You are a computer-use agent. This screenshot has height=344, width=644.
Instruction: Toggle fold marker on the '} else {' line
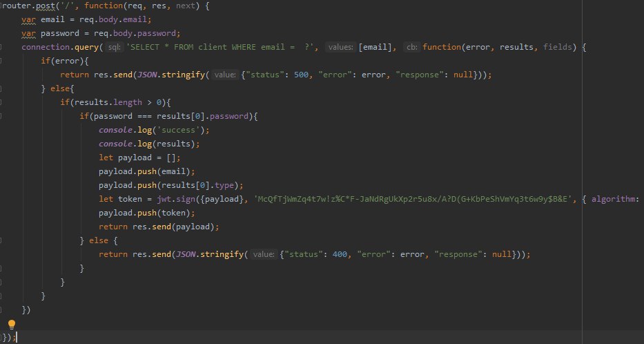click(x=1, y=240)
